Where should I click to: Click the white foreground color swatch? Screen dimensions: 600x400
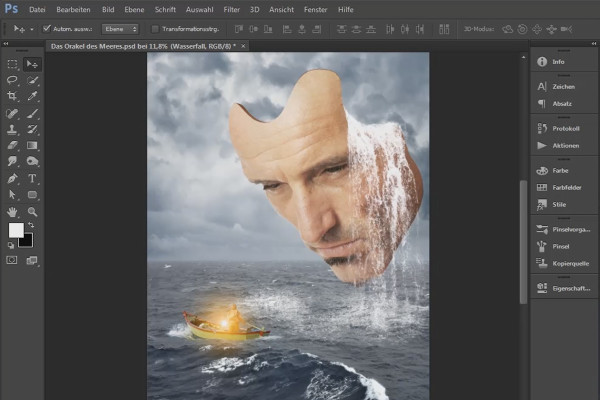click(15, 229)
